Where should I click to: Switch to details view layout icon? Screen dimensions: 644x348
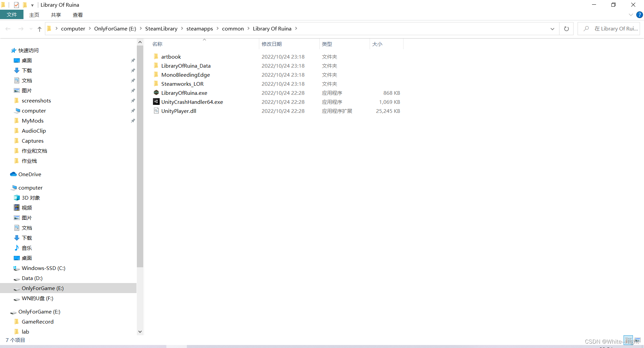(628, 340)
